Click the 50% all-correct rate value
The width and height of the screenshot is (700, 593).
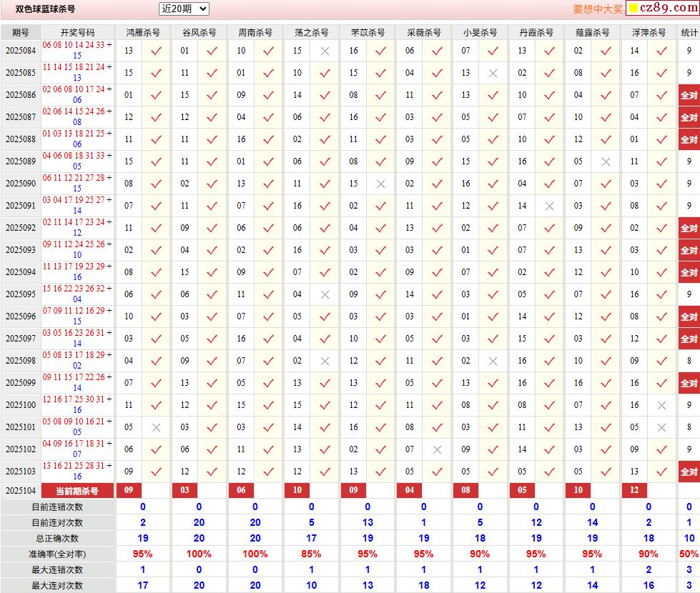pyautogui.click(x=689, y=554)
